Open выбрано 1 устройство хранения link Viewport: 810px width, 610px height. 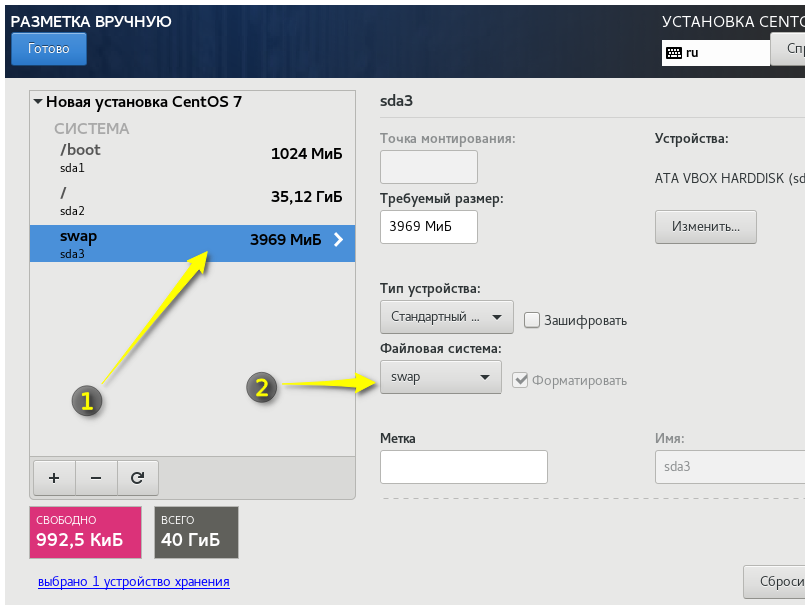point(134,582)
